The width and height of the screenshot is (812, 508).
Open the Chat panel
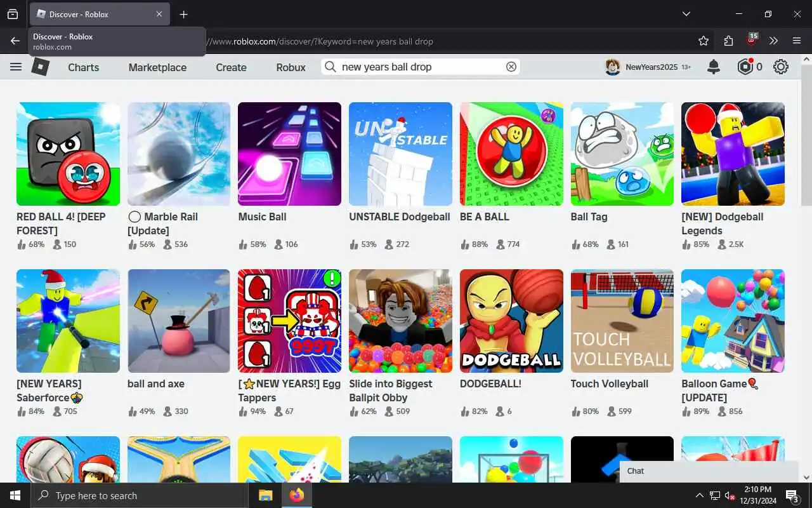point(709,471)
